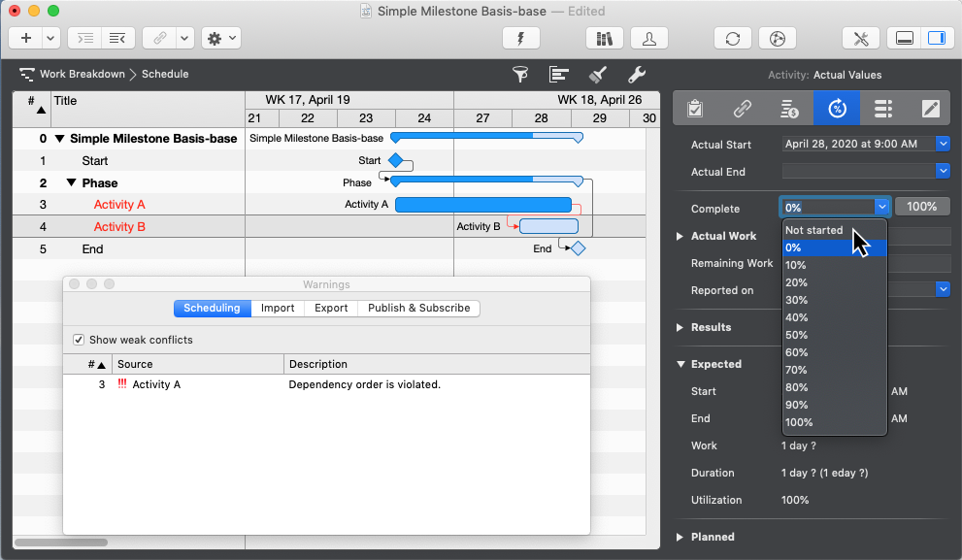Open the link dependencies inspector tab
The image size is (962, 560).
(x=743, y=108)
